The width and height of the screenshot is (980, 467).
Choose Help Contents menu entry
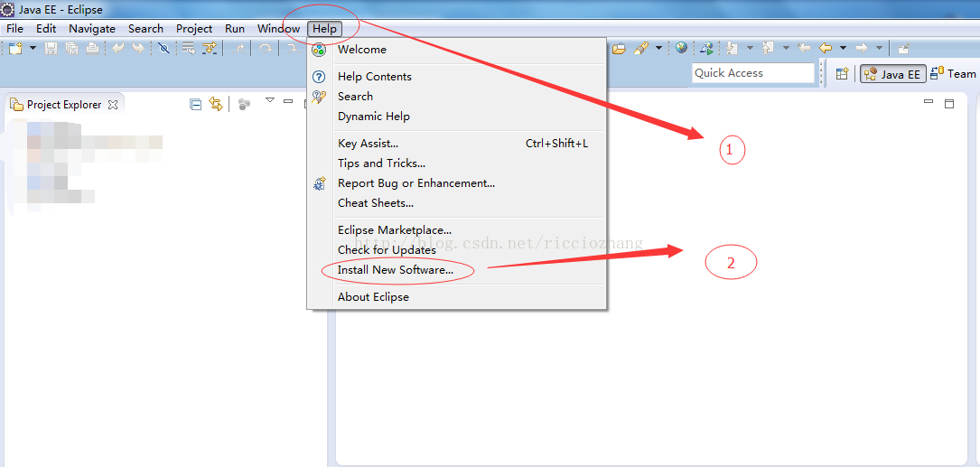[x=456, y=76]
